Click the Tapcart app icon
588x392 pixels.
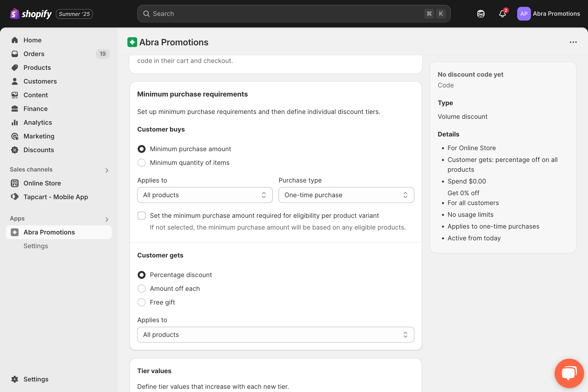(15, 197)
